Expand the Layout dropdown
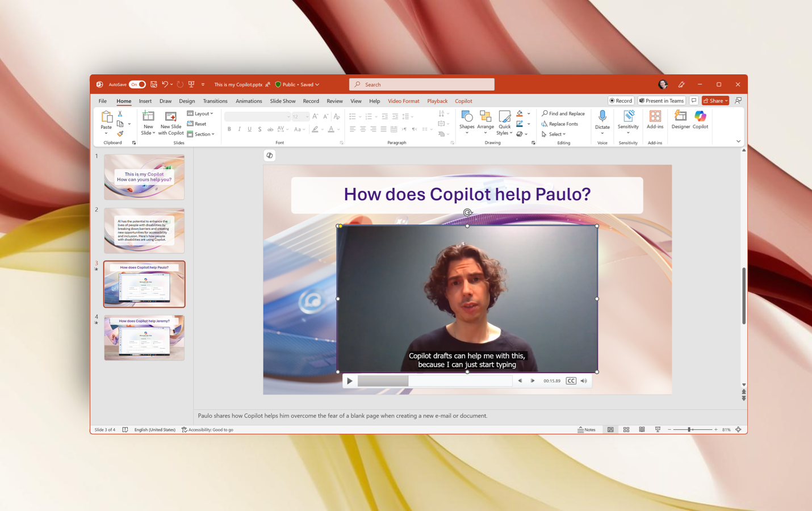The width and height of the screenshot is (812, 511). (200, 114)
